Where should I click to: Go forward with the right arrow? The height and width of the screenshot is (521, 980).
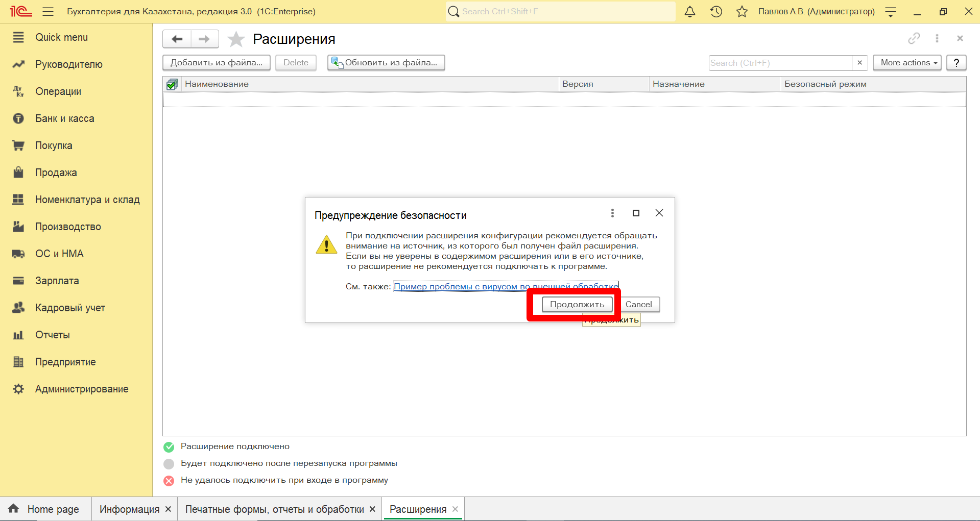coord(204,39)
